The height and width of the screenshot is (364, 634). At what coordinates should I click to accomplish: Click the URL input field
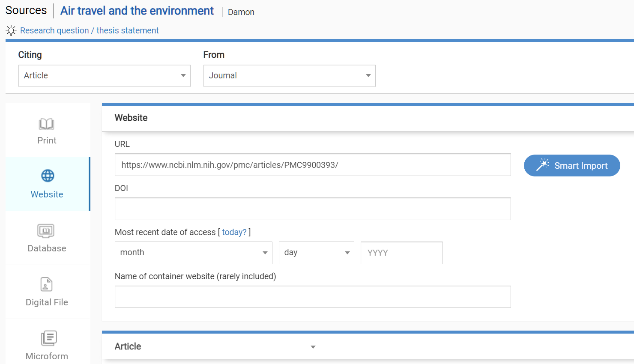[x=312, y=165]
